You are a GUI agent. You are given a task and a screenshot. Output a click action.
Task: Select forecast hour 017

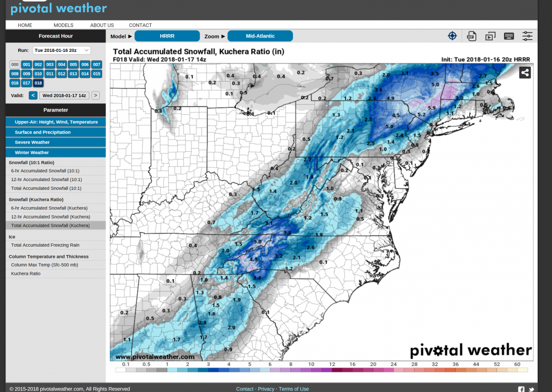click(x=26, y=83)
